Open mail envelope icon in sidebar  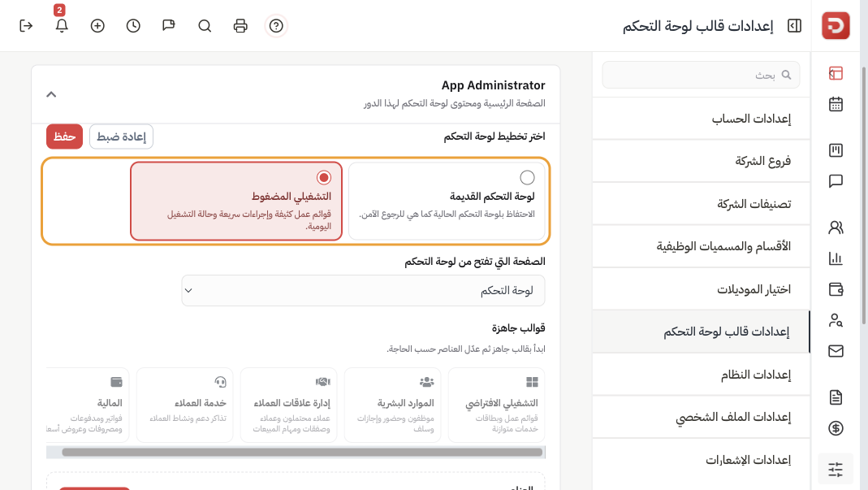click(836, 351)
